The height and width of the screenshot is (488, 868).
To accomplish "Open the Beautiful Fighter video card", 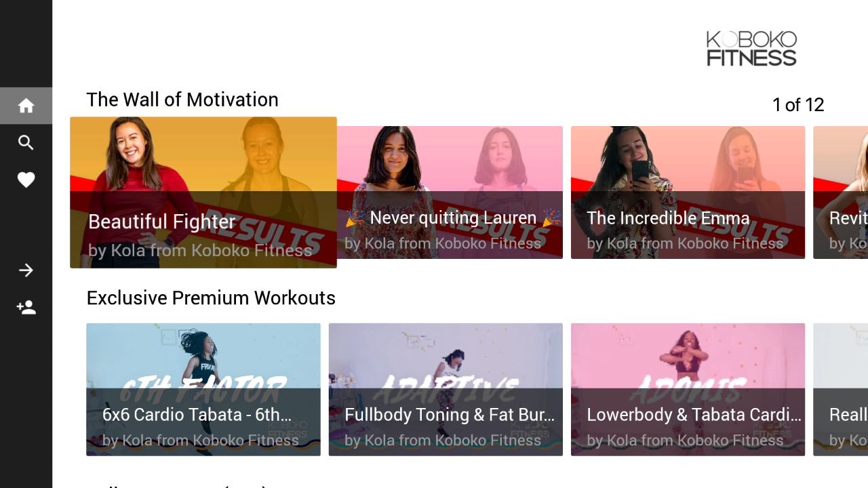I will (203, 192).
